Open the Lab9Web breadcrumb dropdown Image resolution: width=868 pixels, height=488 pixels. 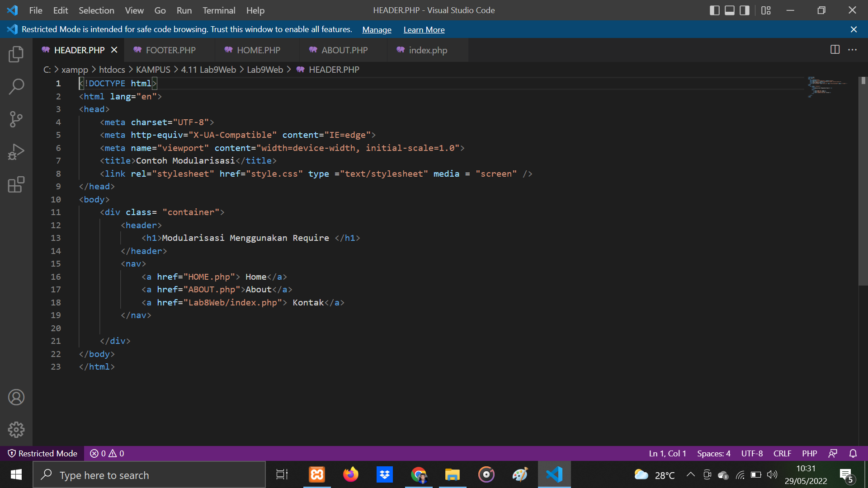click(x=265, y=70)
